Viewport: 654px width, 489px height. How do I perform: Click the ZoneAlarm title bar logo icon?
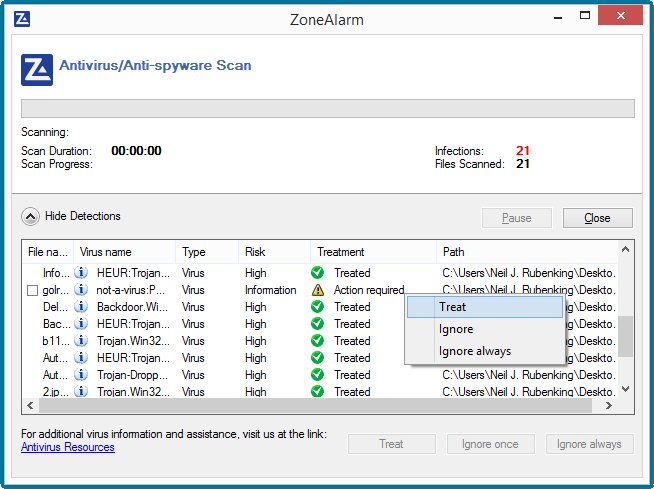pyautogui.click(x=22, y=19)
